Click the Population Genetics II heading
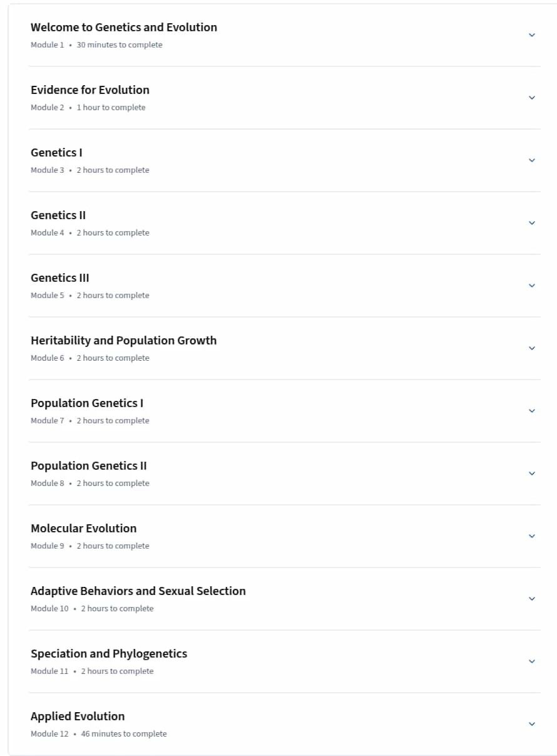This screenshot has width=557, height=756. (89, 466)
